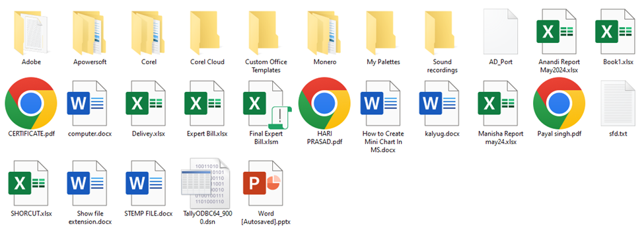Viewport: 644px width, 244px height.
Task: Select the STEMP FILE.docx Word icon
Action: [146, 183]
